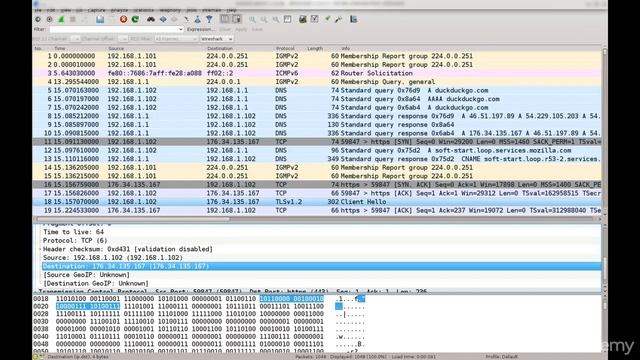
Task: Edit capture comments from the status bar icon
Action: [41, 356]
